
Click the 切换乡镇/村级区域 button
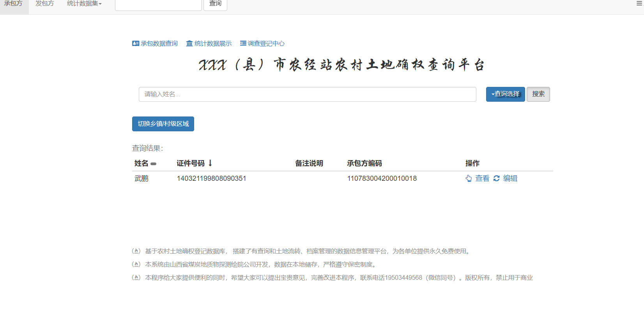click(x=163, y=124)
